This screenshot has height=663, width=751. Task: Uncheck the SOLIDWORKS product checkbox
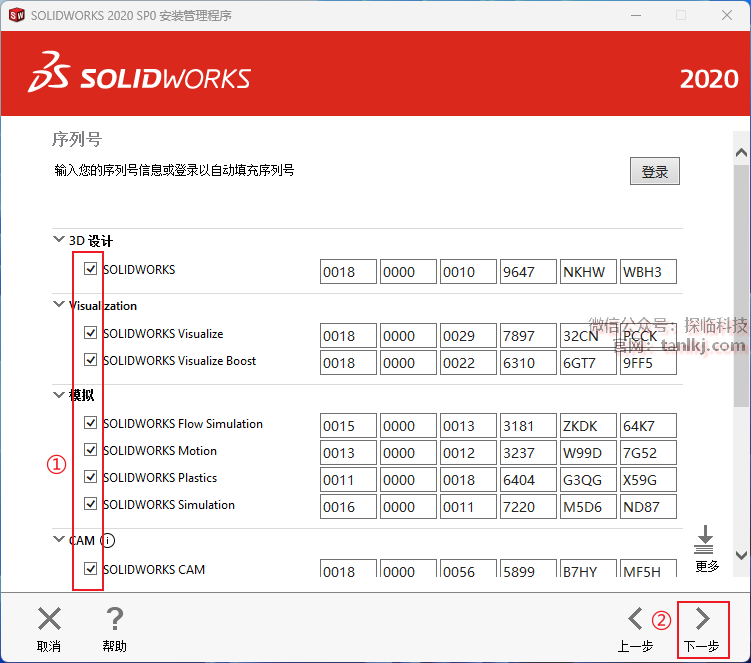click(x=91, y=270)
